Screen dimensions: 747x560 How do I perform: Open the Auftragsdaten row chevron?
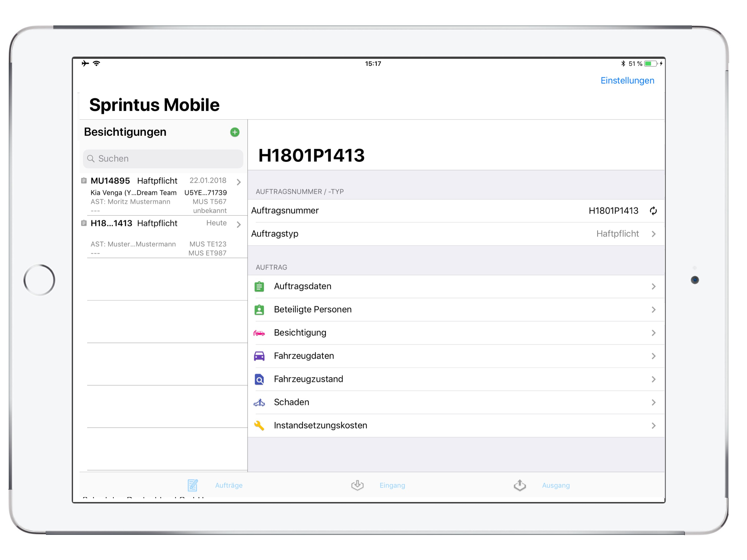click(x=653, y=286)
